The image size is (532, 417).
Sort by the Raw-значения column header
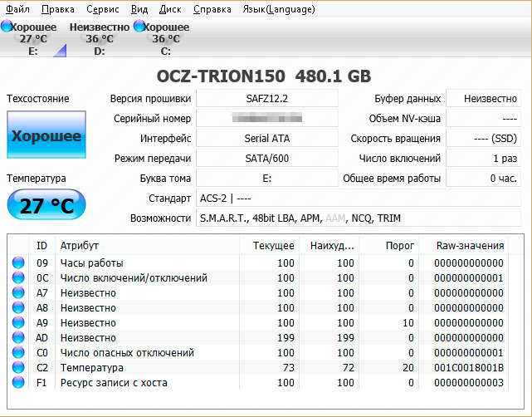[x=463, y=246]
